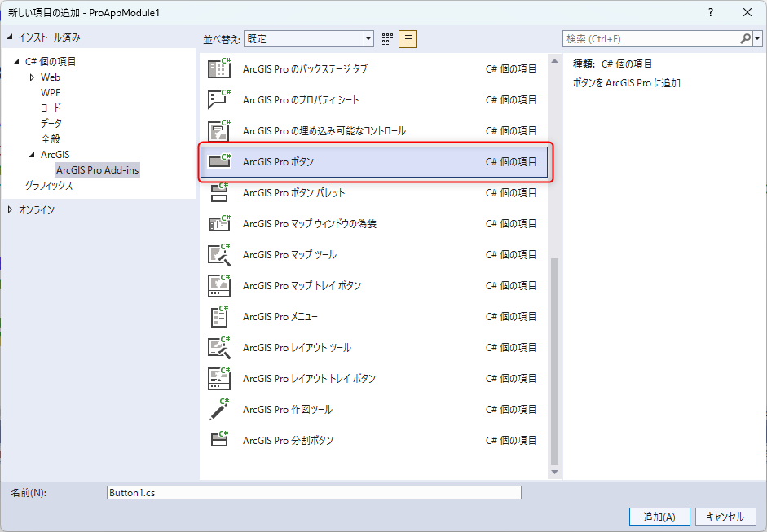Select ArcGIS Pro レイアウト トレイ ボタン text

pyautogui.click(x=309, y=379)
